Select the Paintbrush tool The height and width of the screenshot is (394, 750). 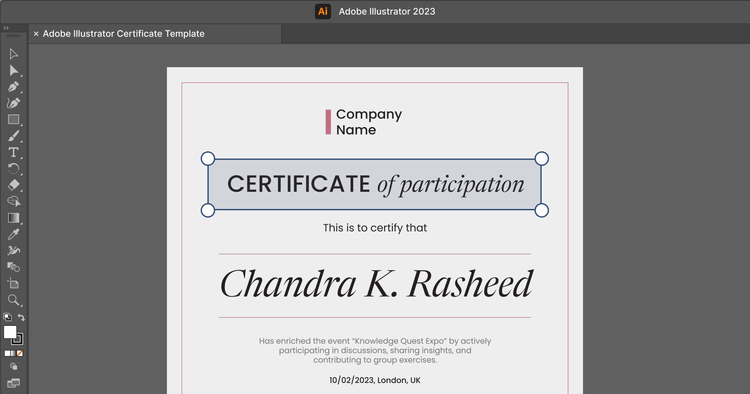click(13, 136)
